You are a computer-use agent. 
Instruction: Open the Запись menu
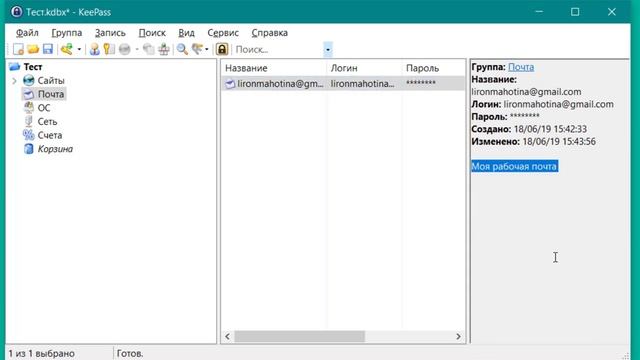(110, 33)
